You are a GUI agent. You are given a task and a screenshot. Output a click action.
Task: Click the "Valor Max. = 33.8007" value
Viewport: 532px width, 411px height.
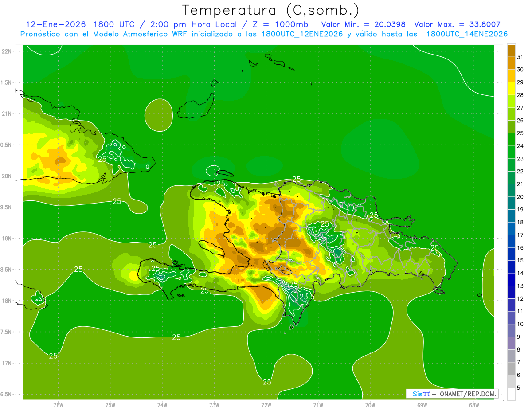(457, 24)
